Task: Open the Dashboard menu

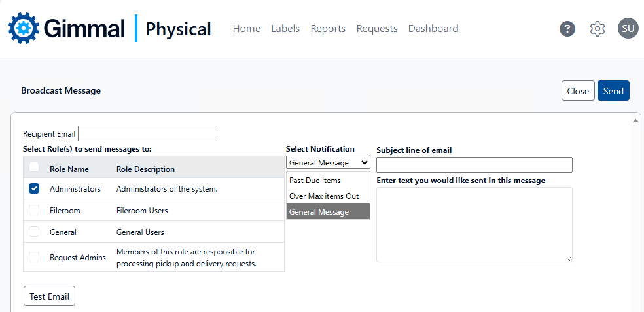Action: pos(433,29)
